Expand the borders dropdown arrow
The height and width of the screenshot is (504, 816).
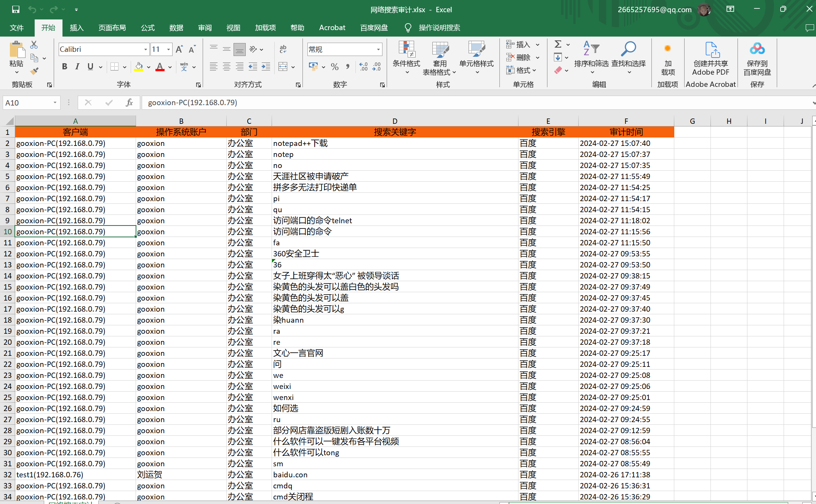point(125,67)
